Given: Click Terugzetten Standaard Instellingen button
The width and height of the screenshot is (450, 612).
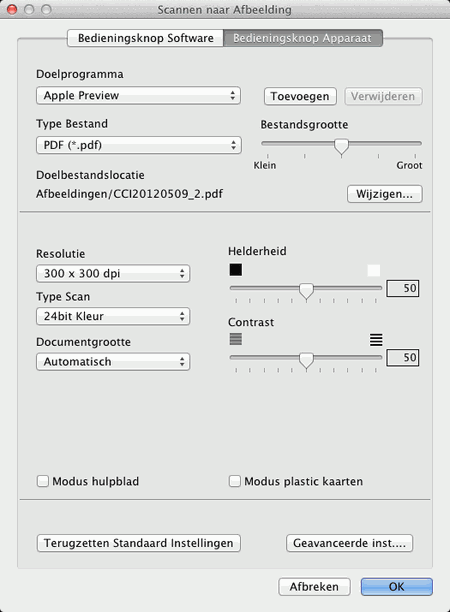Looking at the screenshot, I should (x=139, y=543).
